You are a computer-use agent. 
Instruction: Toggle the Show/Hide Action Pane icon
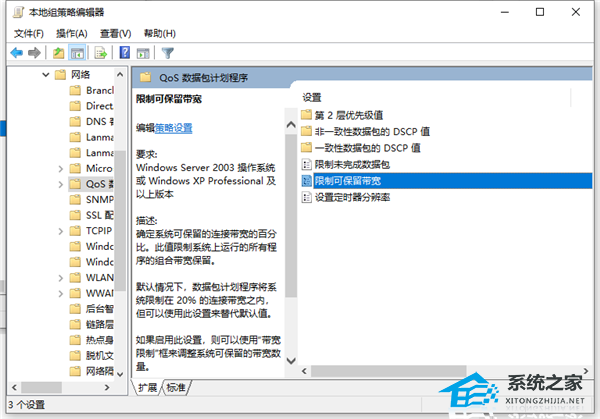(x=143, y=52)
